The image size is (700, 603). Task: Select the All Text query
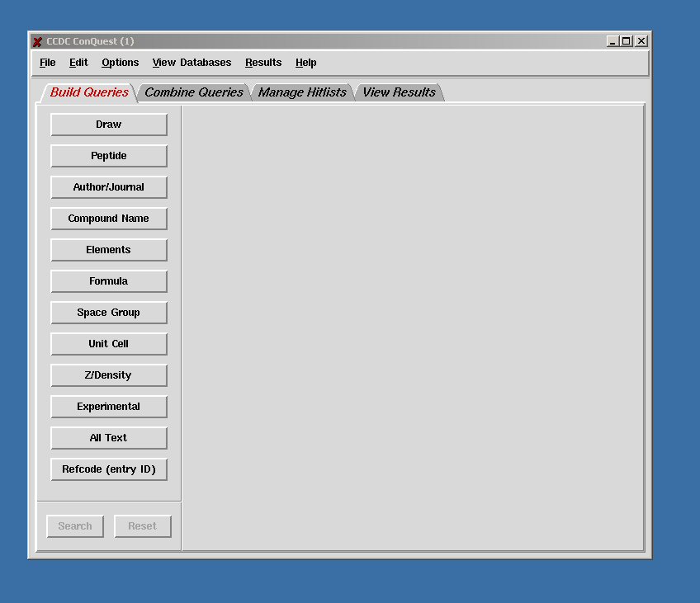[109, 438]
